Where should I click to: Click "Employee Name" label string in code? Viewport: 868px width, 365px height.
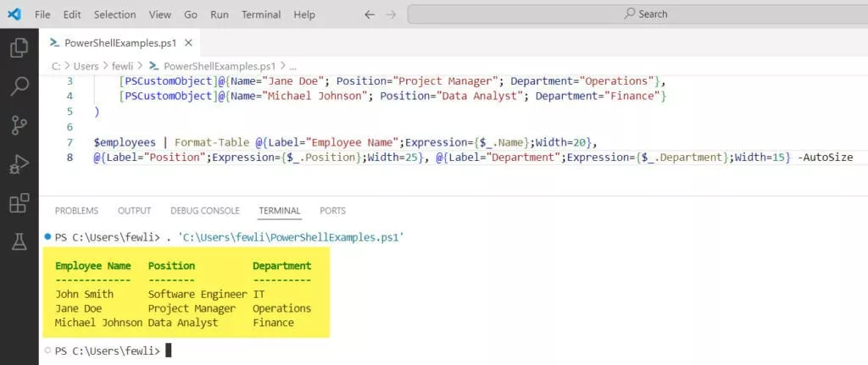click(351, 142)
